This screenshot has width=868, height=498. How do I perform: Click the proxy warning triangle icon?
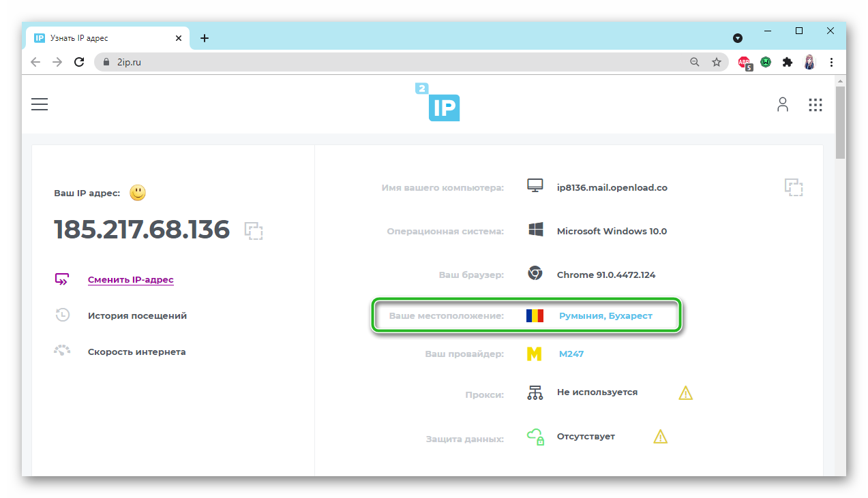685,393
